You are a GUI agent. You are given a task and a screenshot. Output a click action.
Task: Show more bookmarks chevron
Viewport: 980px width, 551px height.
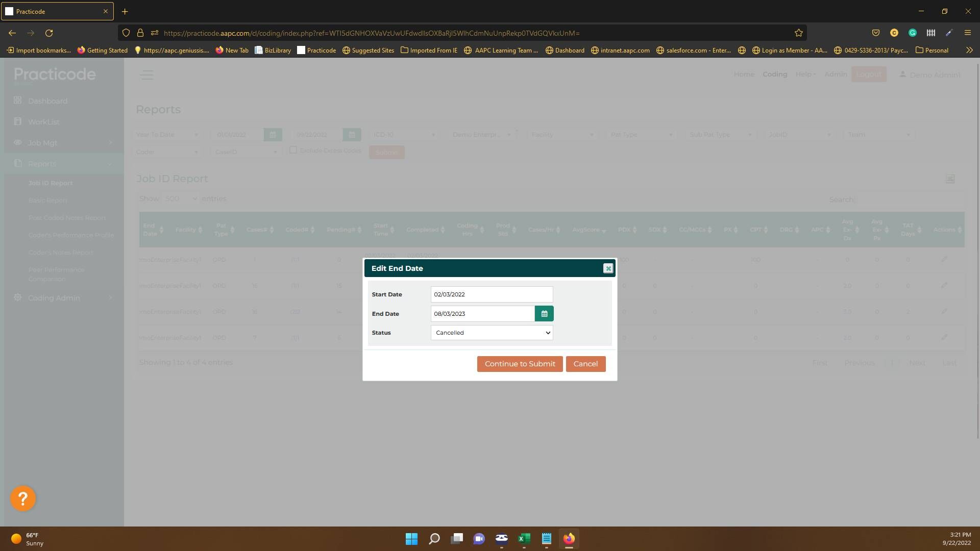969,50
